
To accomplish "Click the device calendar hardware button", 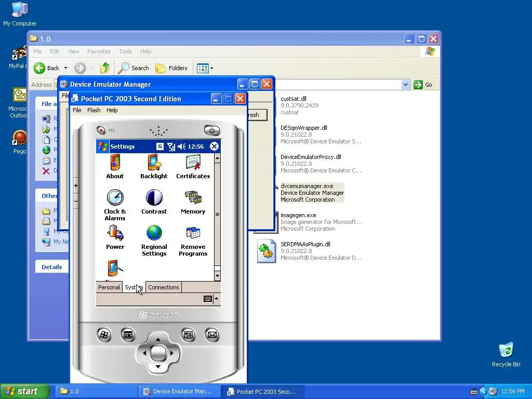I will (x=128, y=335).
